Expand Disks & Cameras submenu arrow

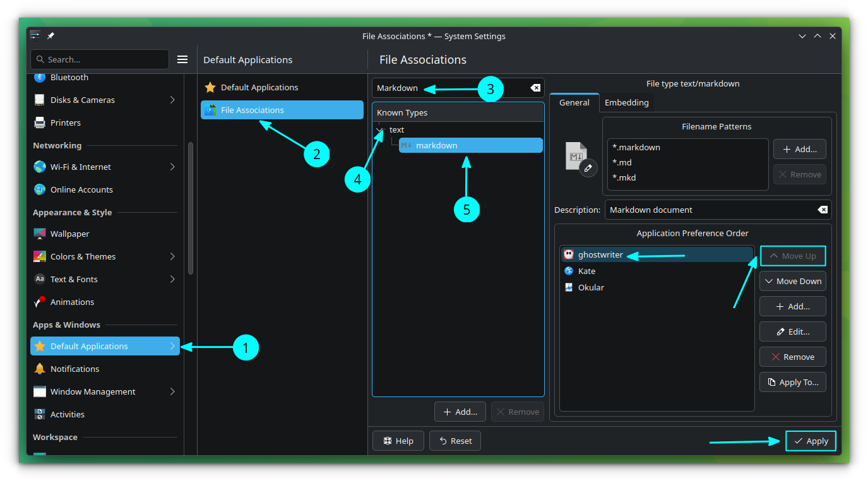(172, 100)
